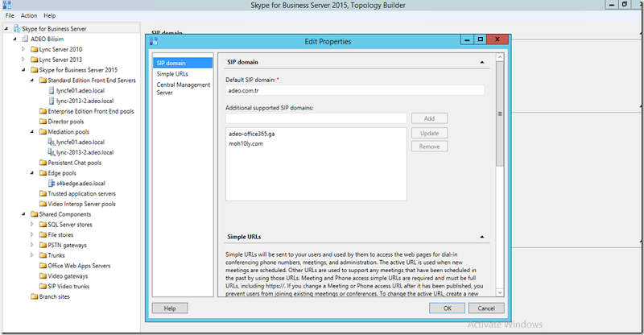Viewport: 644px width, 335px height.
Task: Click the Branch sites folder icon
Action: point(35,296)
